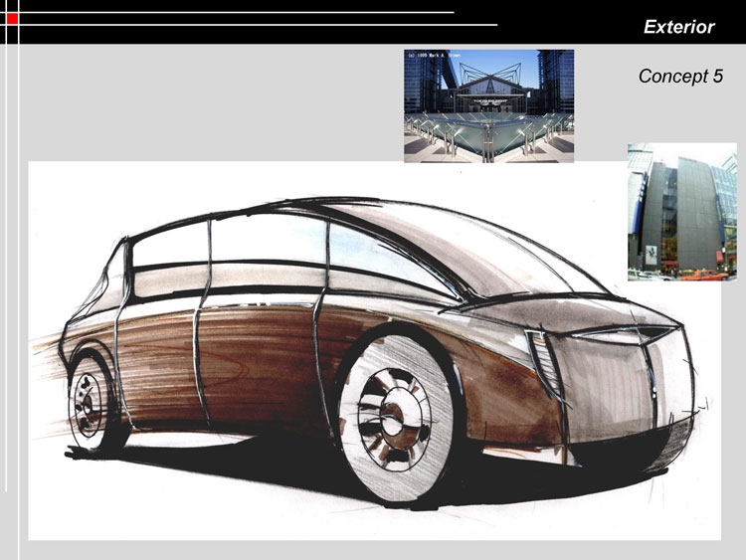Select the brown side door panel of car
The height and width of the screenshot is (560, 746).
[x=259, y=358]
